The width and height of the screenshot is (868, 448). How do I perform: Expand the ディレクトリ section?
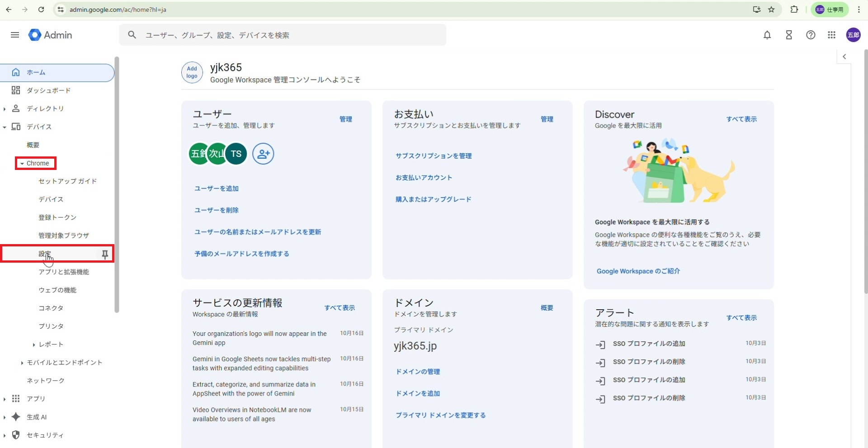pyautogui.click(x=5, y=109)
